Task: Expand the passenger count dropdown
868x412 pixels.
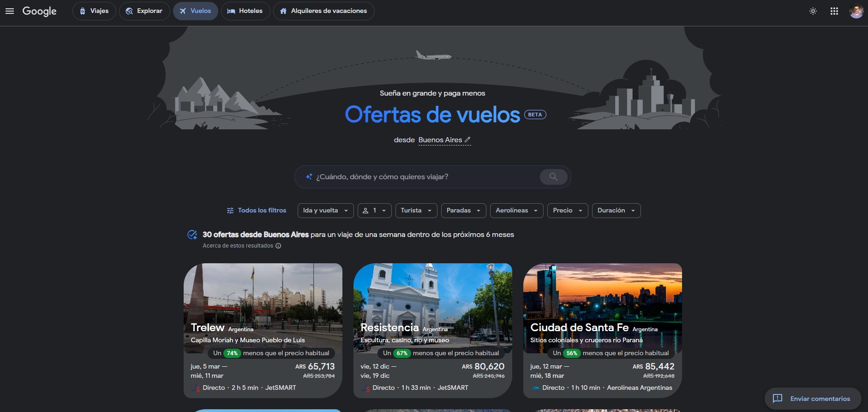Action: click(x=374, y=211)
